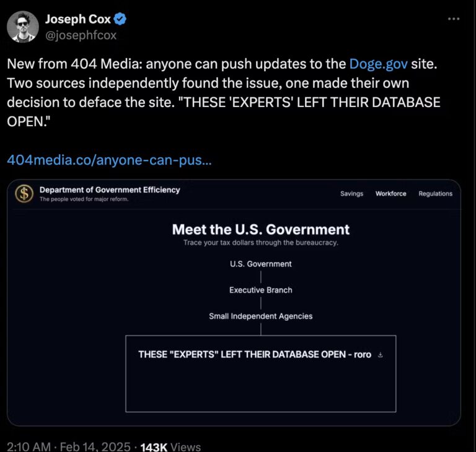Image resolution: width=476 pixels, height=452 pixels.
Task: Select the Savings nav item
Action: (351, 194)
